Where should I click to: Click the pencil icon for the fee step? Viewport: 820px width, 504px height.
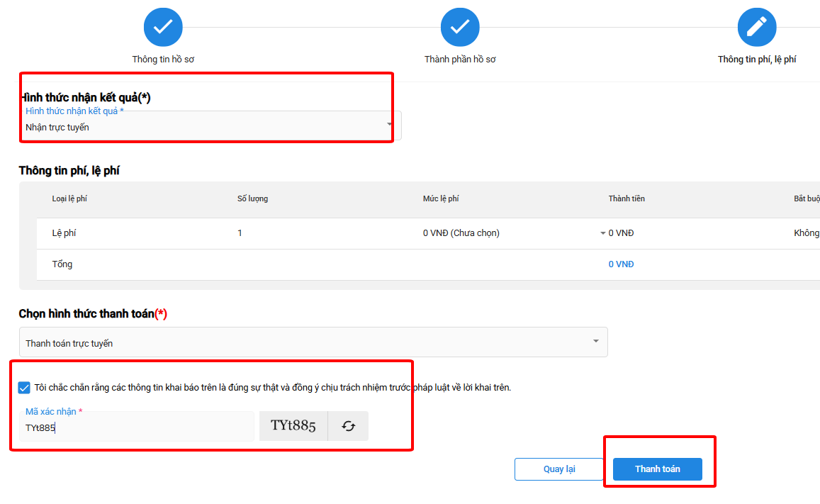[756, 28]
